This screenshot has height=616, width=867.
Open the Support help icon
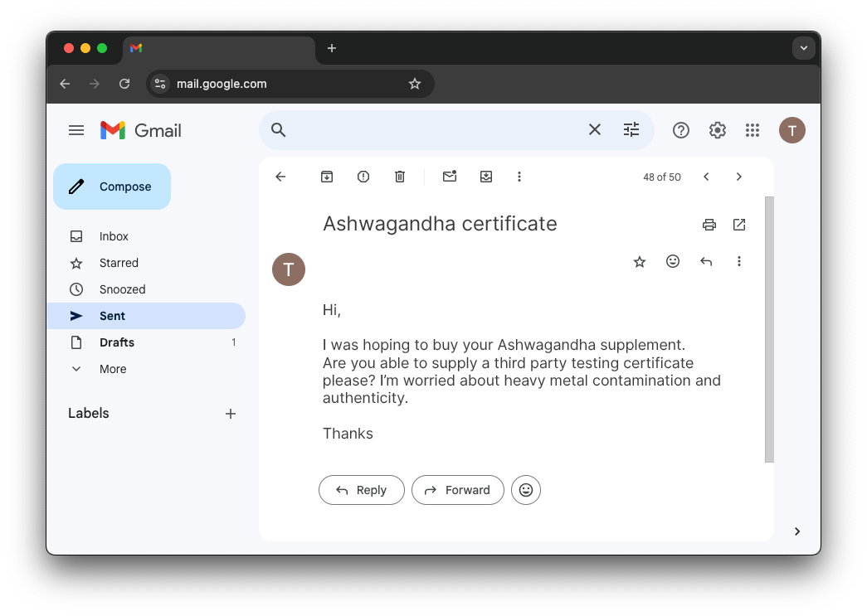pos(680,130)
